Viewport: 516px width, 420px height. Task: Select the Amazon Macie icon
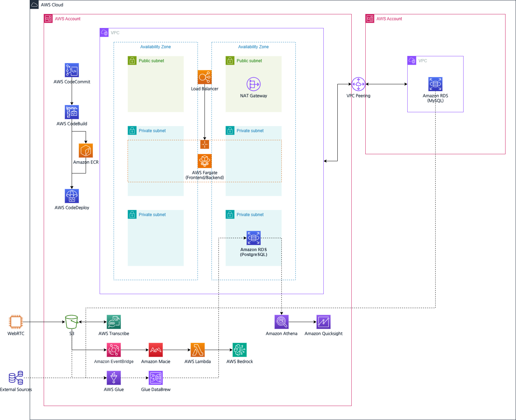tap(156, 350)
